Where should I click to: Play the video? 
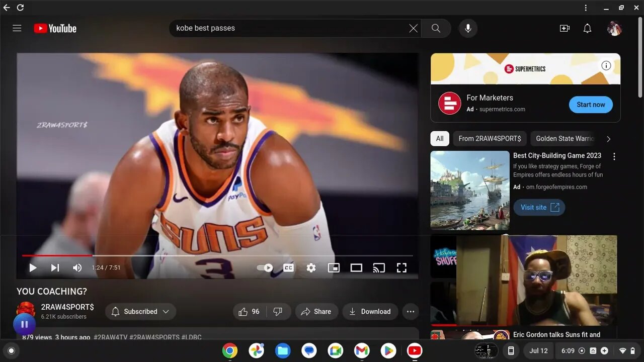(x=33, y=268)
